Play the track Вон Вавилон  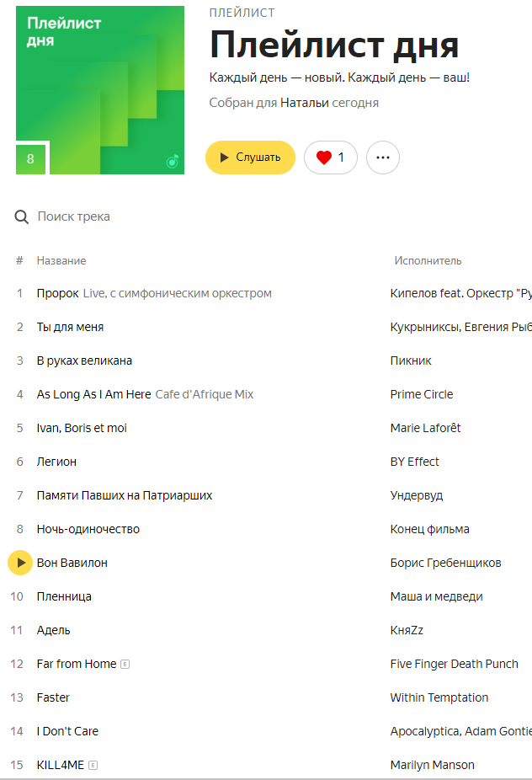(20, 563)
